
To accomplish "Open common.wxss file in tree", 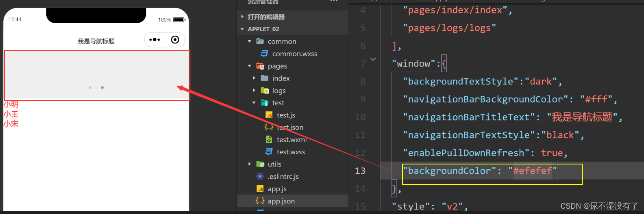I will click(294, 54).
